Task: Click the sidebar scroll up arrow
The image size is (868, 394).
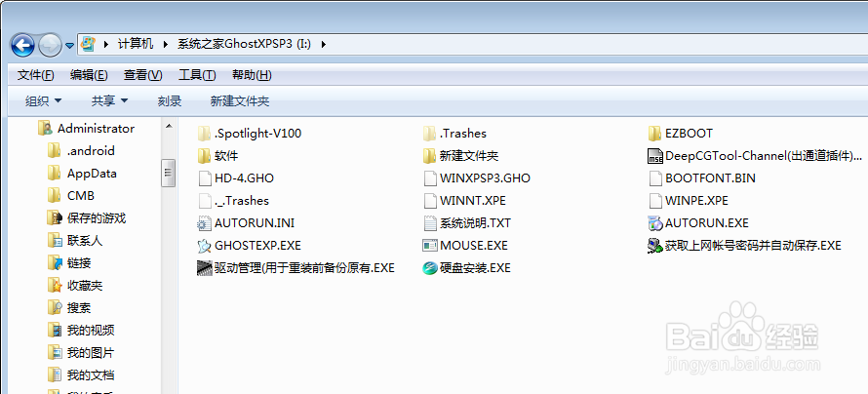Action: point(169,127)
